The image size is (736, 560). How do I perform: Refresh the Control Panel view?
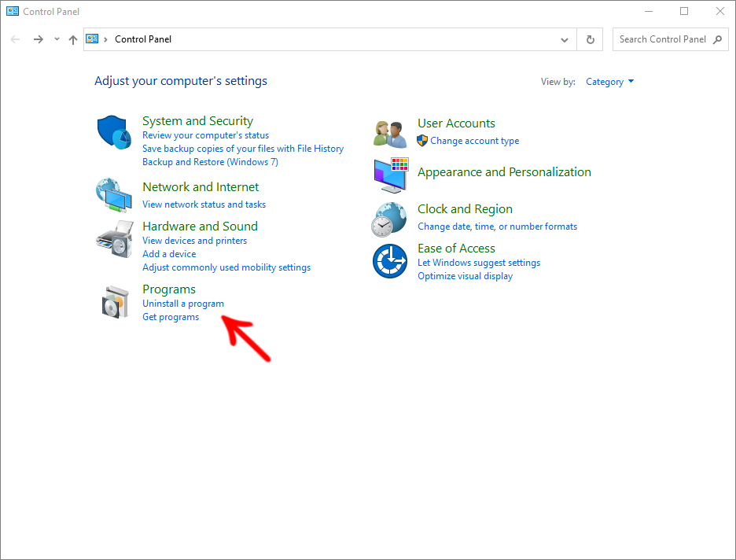tap(590, 39)
